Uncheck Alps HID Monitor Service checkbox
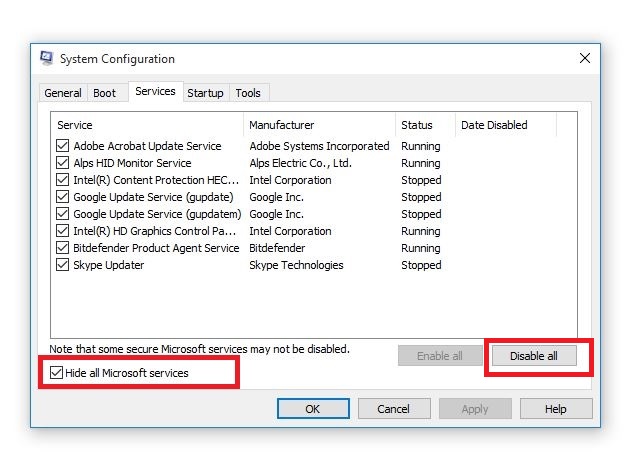This screenshot has height=465, width=641. click(x=62, y=163)
